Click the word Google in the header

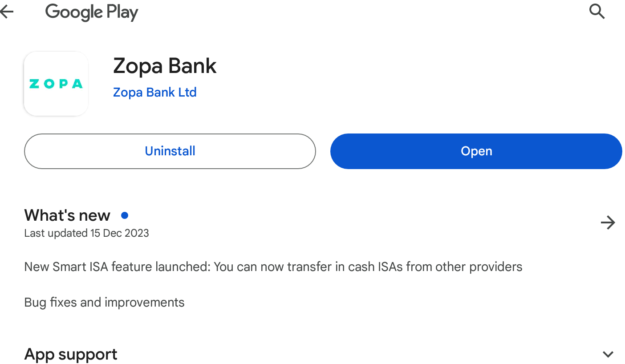click(x=73, y=12)
